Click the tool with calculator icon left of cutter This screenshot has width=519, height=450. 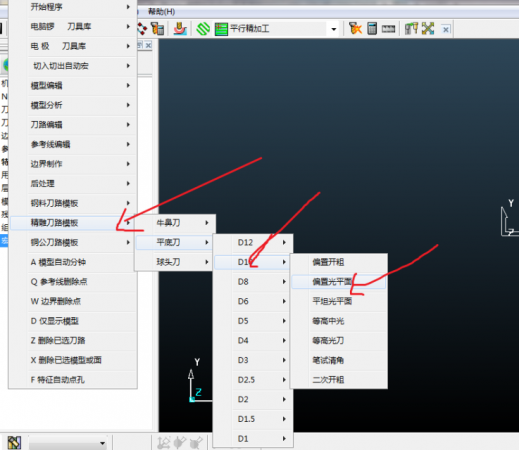(x=157, y=29)
